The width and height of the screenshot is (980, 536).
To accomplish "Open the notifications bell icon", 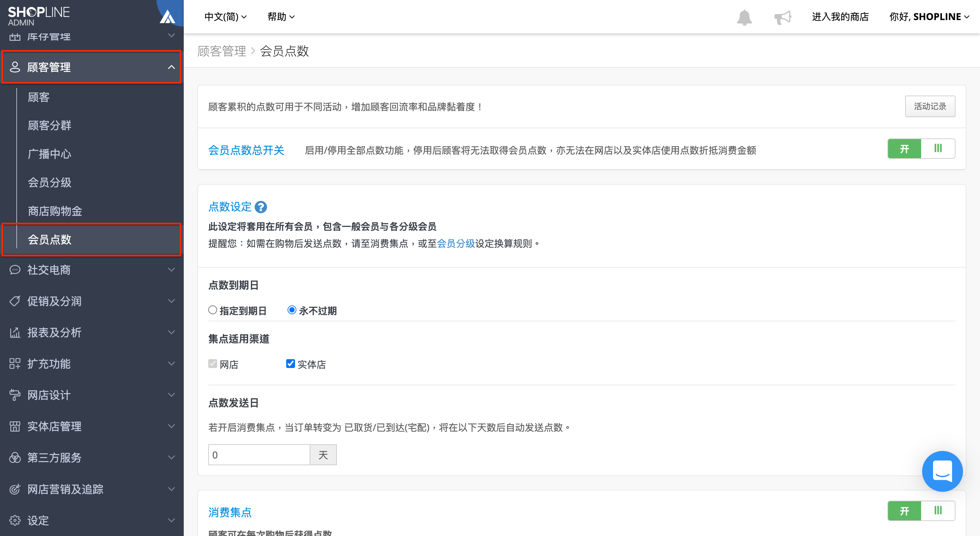I will tap(744, 17).
